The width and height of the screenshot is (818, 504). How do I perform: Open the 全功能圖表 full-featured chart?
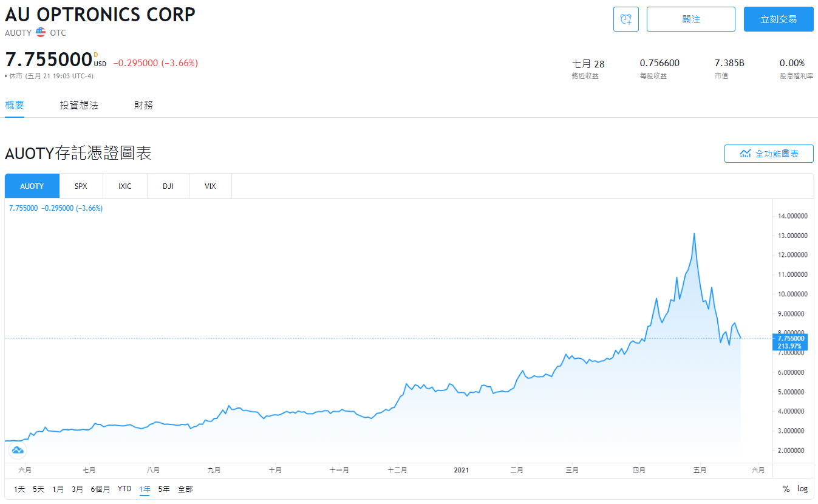[769, 154]
